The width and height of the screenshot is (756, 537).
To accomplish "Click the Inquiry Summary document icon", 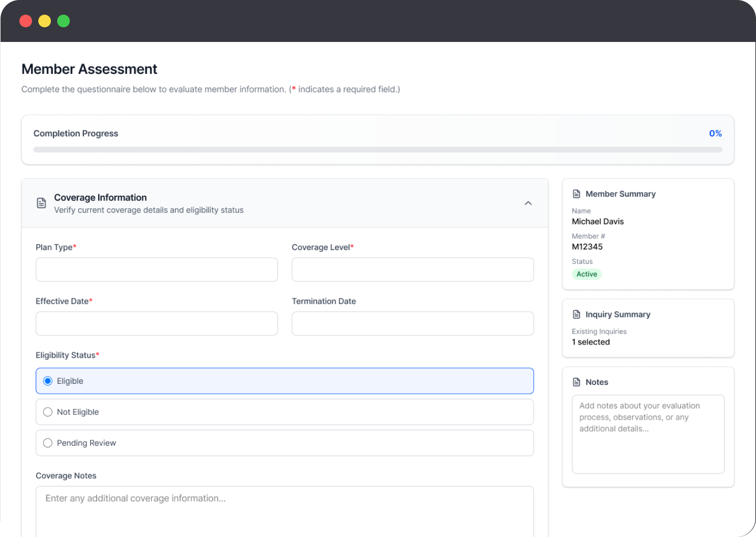I will [577, 315].
